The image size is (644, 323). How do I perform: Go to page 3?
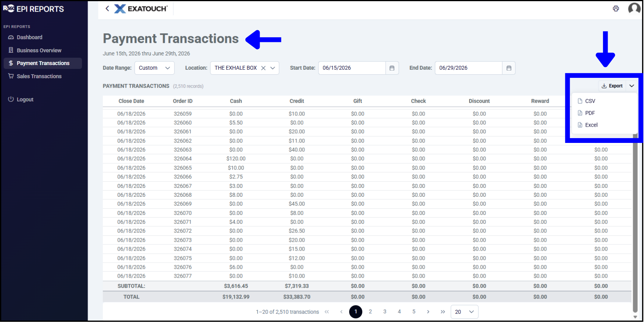click(x=385, y=312)
